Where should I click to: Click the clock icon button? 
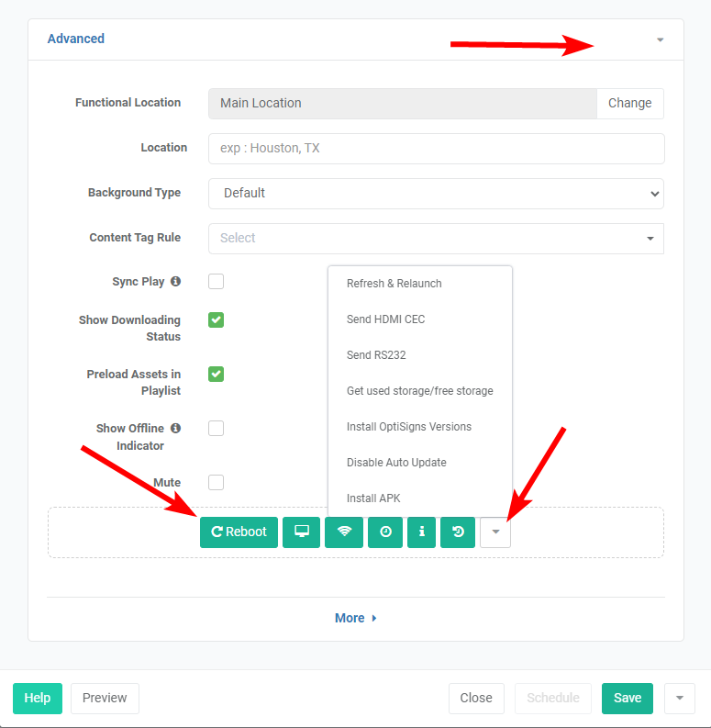point(385,532)
